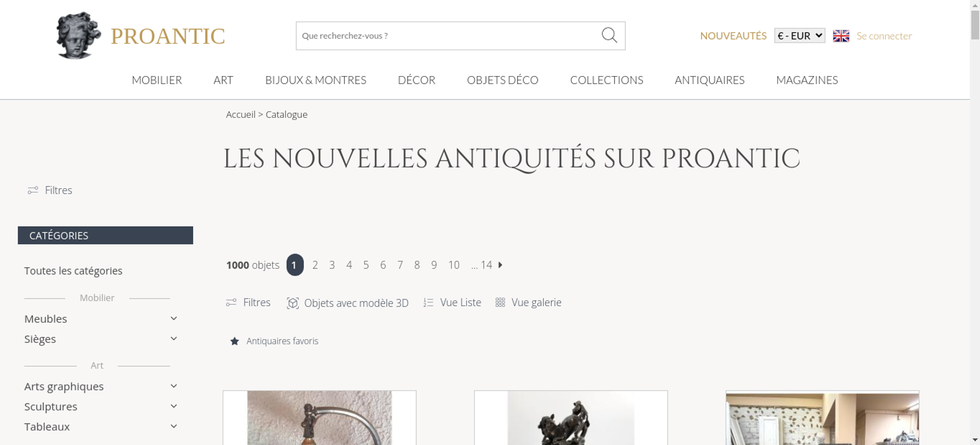Switch to Vue galerie layout
This screenshot has height=445, width=980.
(528, 302)
